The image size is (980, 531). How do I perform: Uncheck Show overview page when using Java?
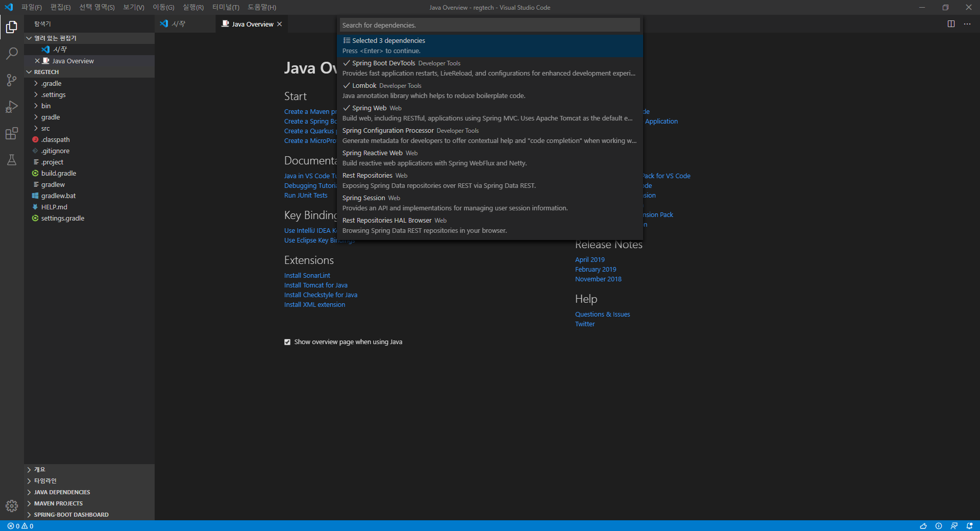point(287,342)
